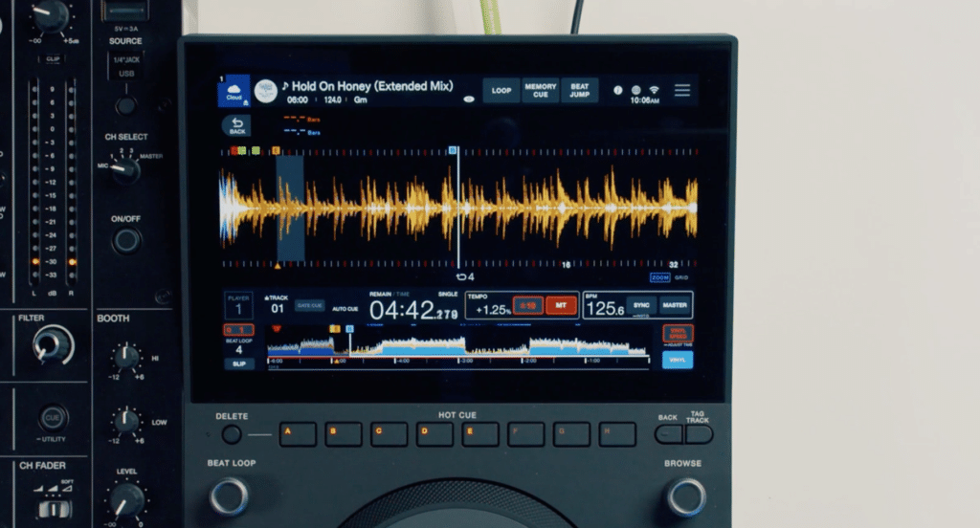Push the mixer ON/OFF button
980x528 pixels.
pos(126,241)
